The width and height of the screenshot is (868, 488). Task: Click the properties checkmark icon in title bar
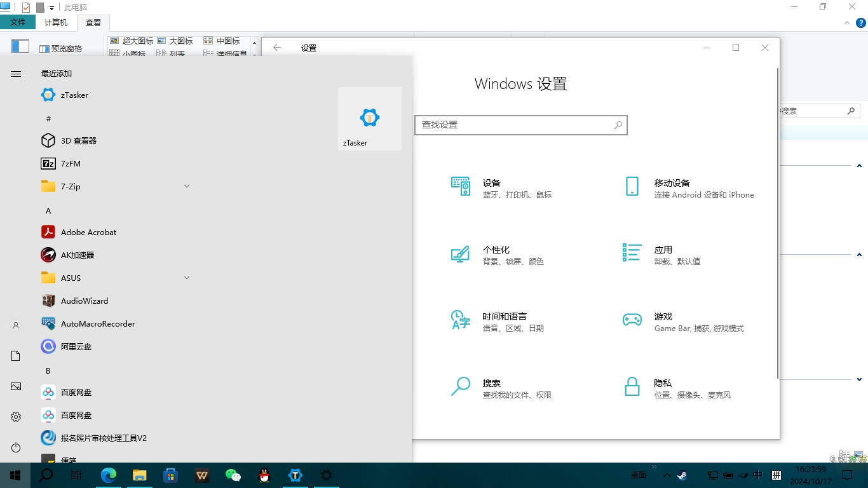tap(26, 8)
